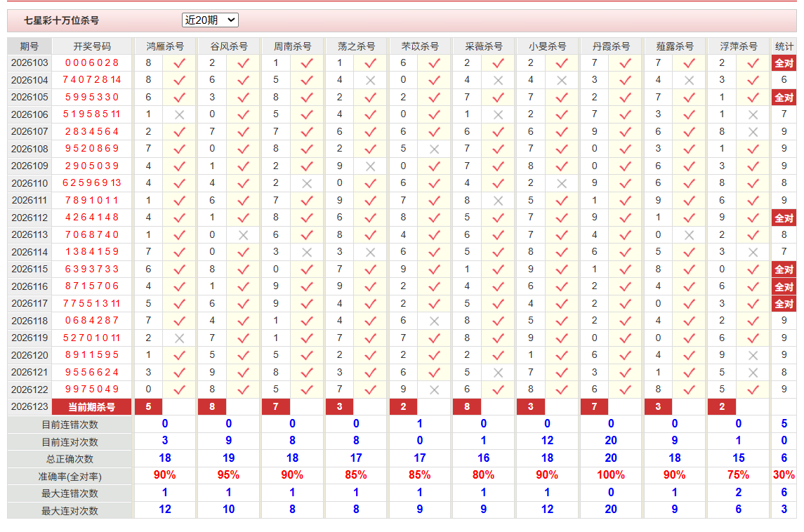Screen dimensions: 804x532
Task: Click the 薤露杀号 cross mark in row 2026104
Action: 689,81
